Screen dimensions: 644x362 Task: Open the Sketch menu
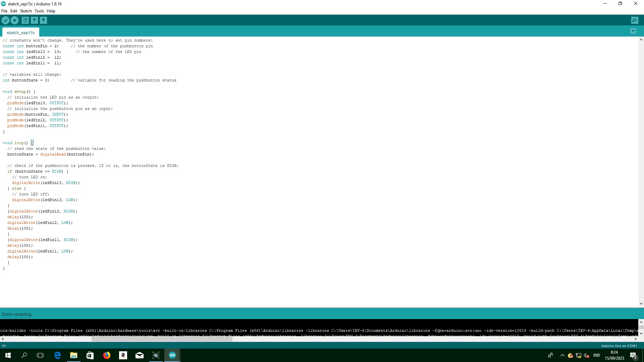(x=26, y=11)
